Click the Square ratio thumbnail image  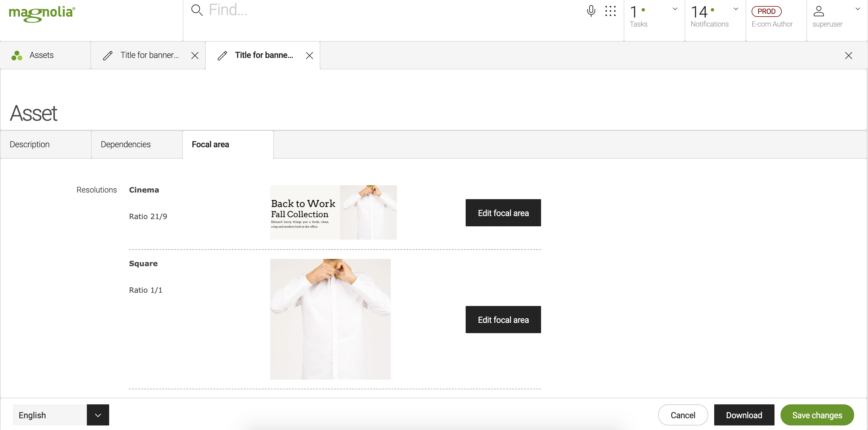330,319
